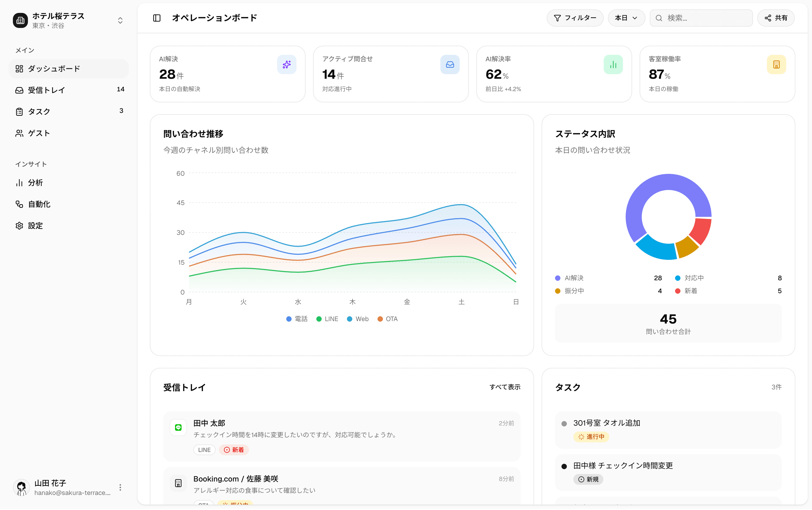
Task: Click すべて表示 in the 受信トレイ card
Action: (x=505, y=387)
